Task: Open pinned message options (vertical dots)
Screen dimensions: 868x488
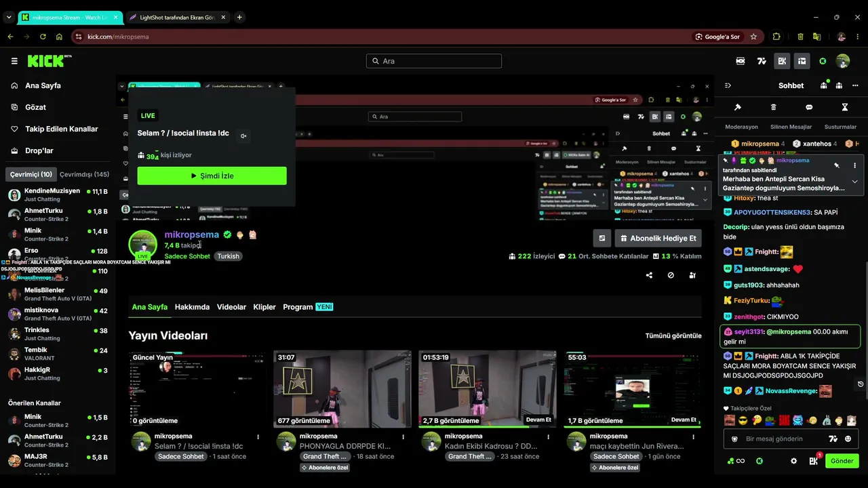Action: [854, 165]
